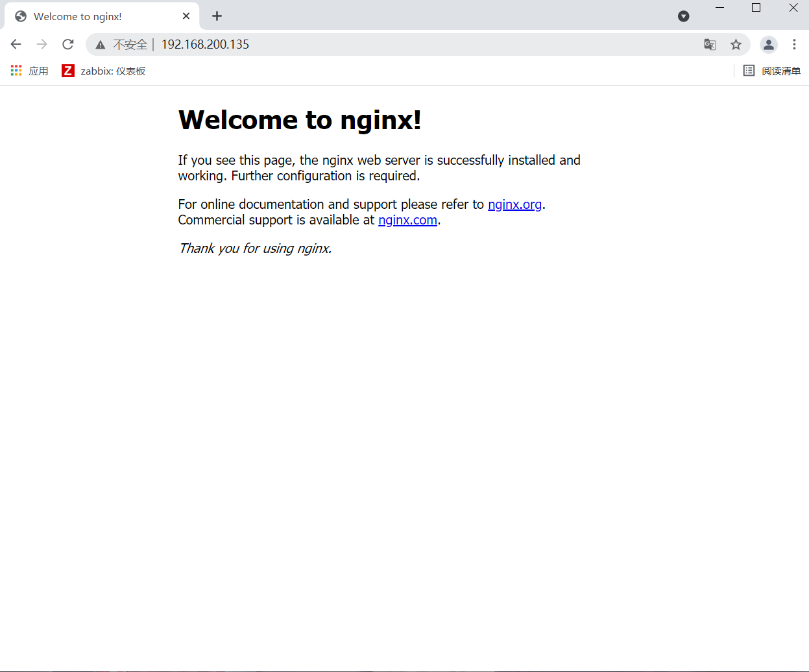Minimize the Chrome window
The height and width of the screenshot is (672, 809).
click(719, 8)
